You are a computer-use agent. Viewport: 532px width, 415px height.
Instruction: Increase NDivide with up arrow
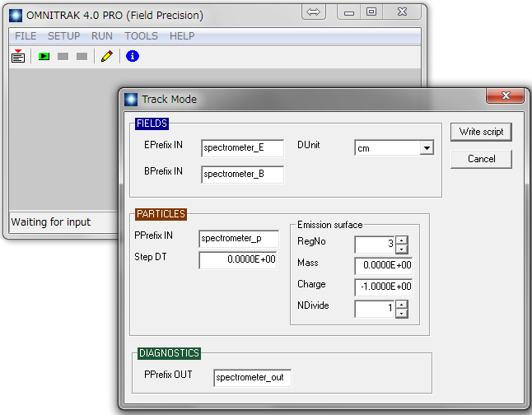[x=401, y=305]
